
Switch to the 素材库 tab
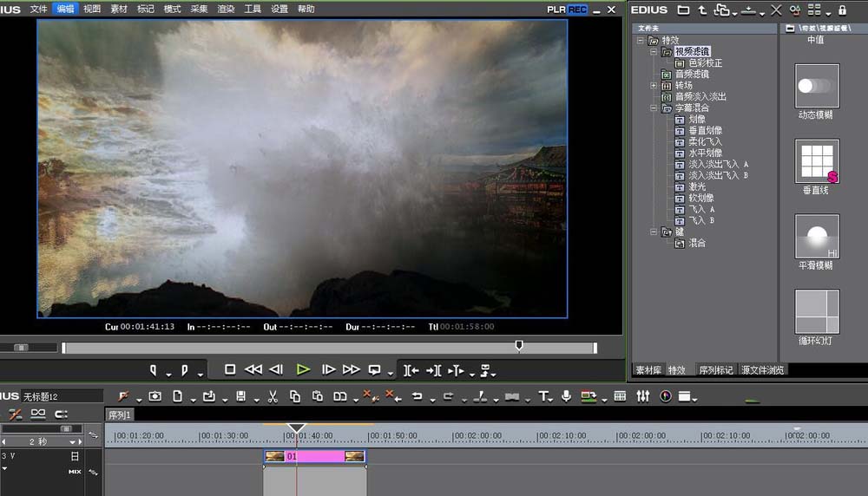pos(648,370)
